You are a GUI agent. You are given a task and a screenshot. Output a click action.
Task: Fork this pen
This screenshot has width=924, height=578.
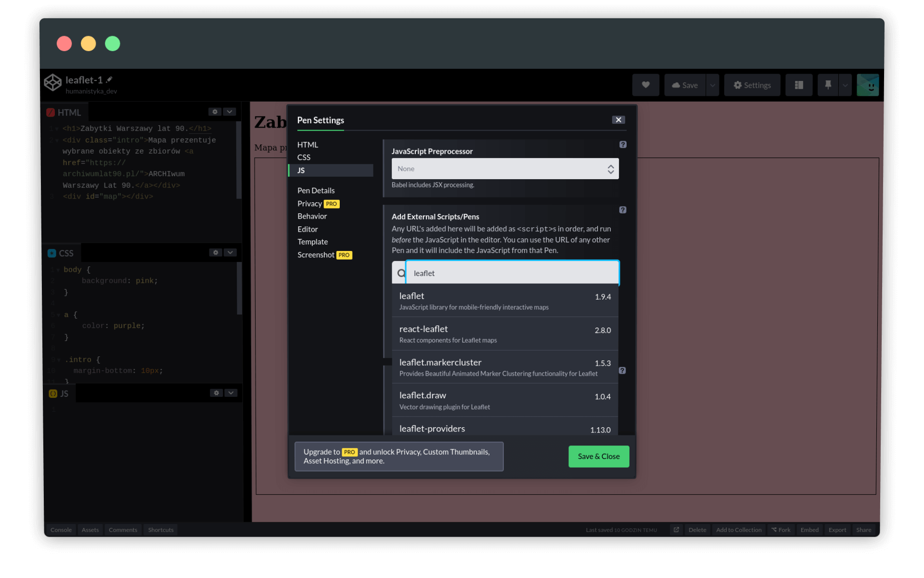tap(781, 530)
